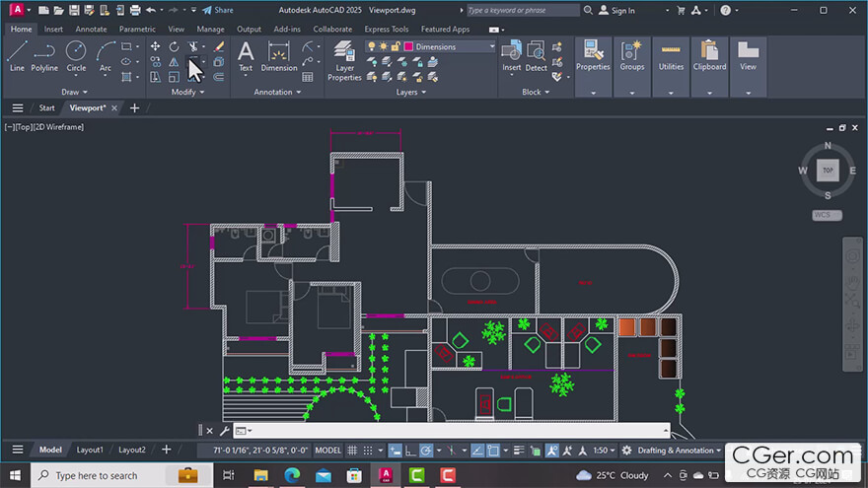868x488 pixels.
Task: Open the Layout1 tab
Action: pos(90,450)
